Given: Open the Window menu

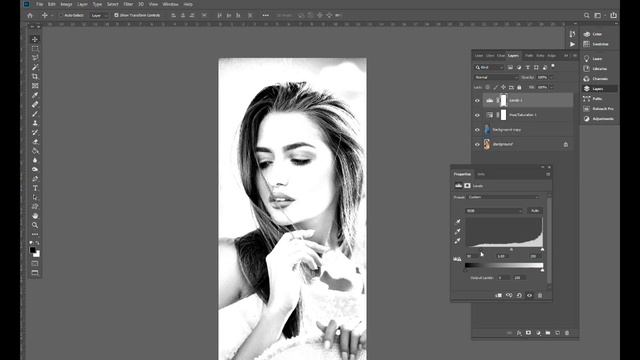Looking at the screenshot, I should click(x=170, y=4).
